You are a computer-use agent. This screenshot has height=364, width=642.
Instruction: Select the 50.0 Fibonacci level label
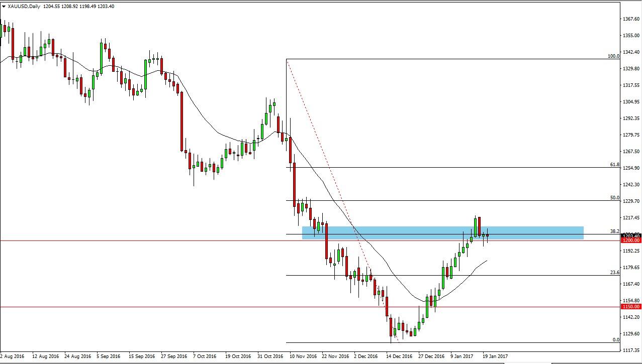click(x=614, y=198)
